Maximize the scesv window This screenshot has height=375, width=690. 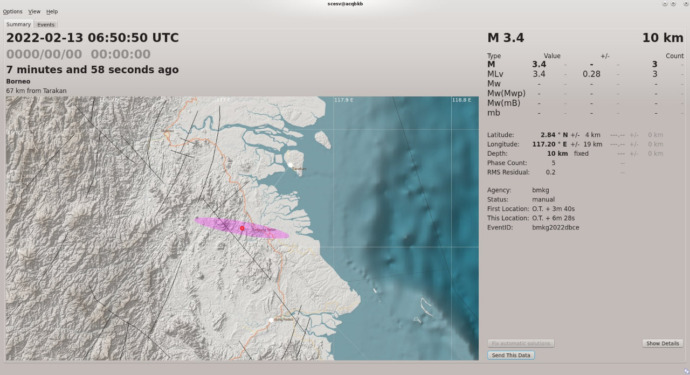674,4
